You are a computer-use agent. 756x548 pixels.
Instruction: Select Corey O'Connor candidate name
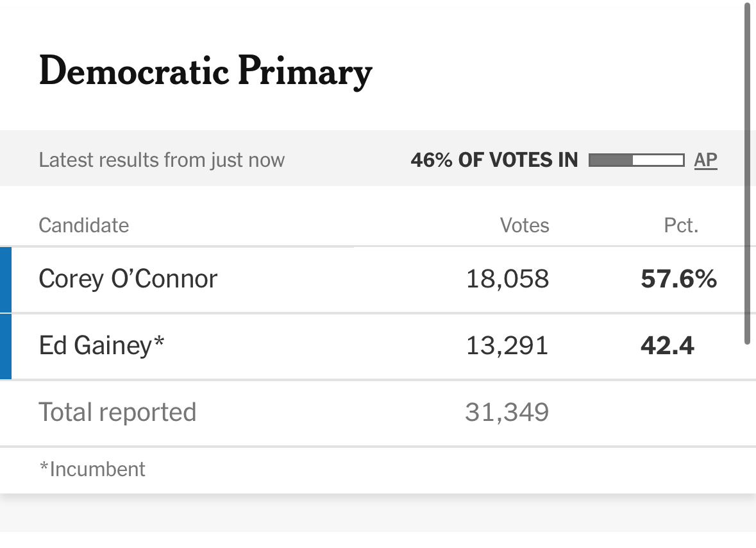pos(128,279)
